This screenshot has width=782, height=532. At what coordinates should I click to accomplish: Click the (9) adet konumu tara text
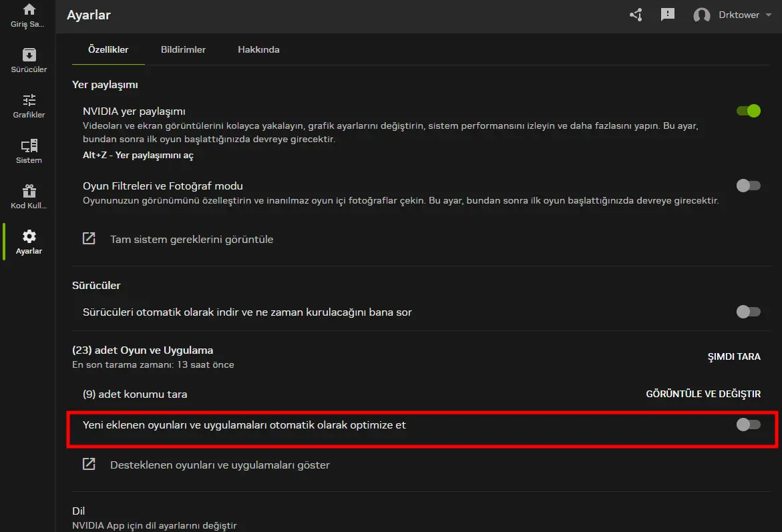[135, 394]
